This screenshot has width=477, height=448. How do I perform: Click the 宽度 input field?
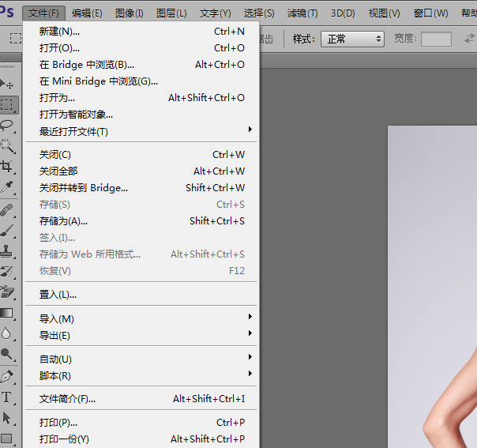click(436, 39)
